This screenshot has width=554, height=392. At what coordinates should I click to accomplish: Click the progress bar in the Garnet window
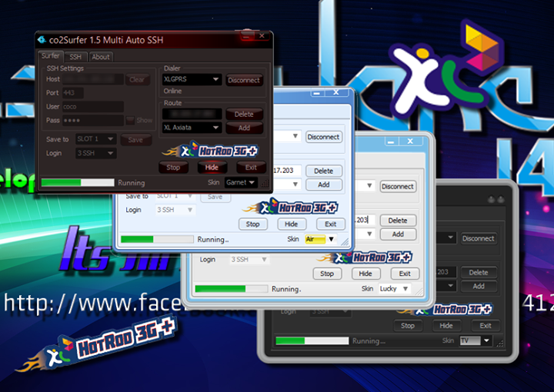78,182
